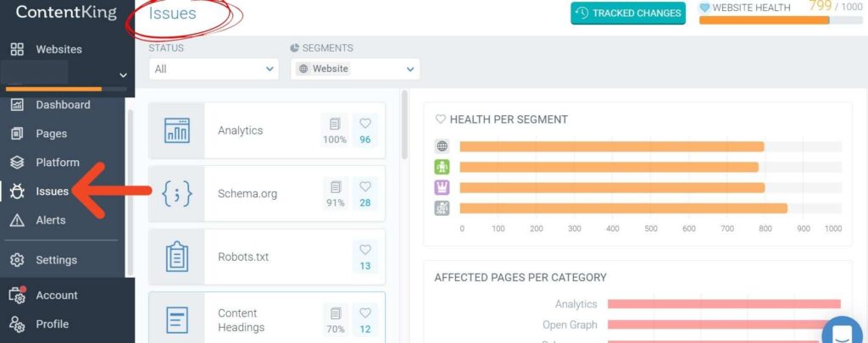The height and width of the screenshot is (343, 868).
Task: Click the Content Headings document icon
Action: point(176,320)
